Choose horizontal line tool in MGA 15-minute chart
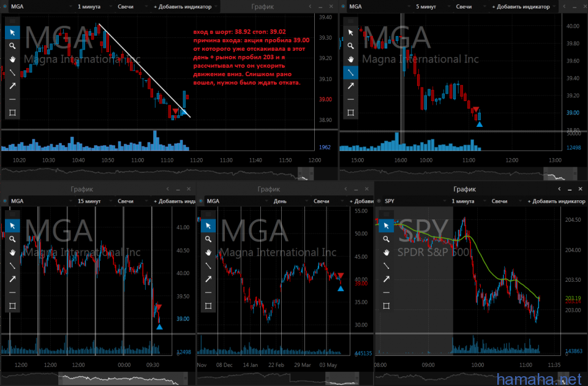 (x=12, y=293)
